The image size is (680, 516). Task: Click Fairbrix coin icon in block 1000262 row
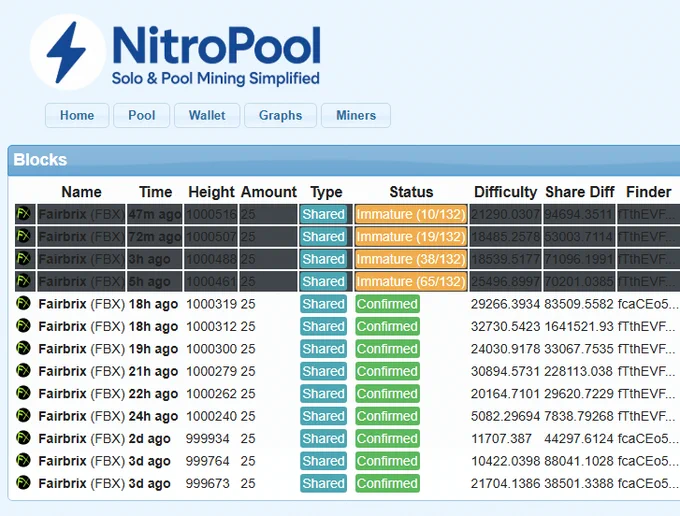click(23, 393)
